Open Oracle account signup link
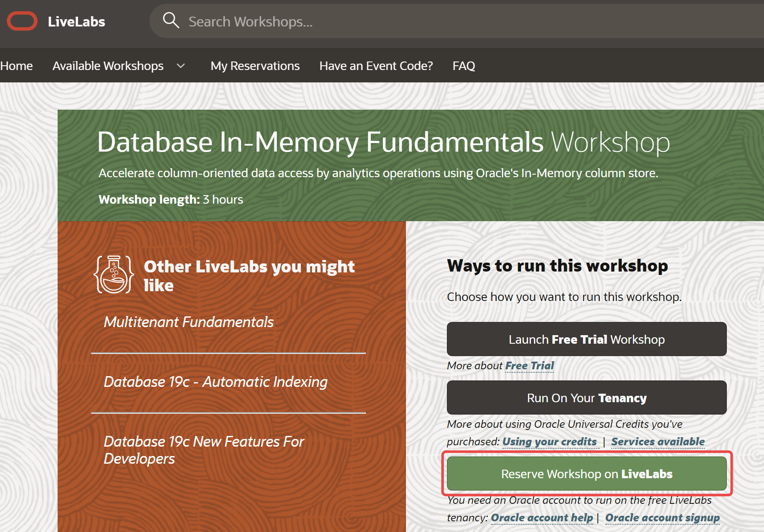This screenshot has height=532, width=764. pyautogui.click(x=662, y=517)
